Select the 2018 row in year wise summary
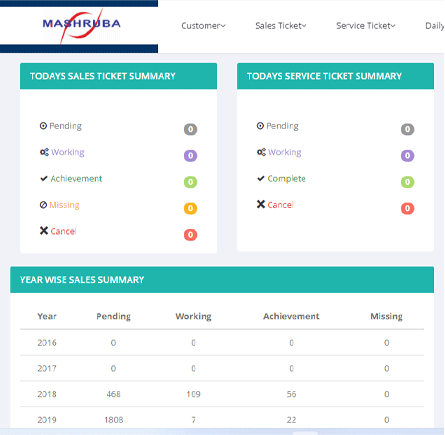This screenshot has width=445, height=435. click(x=222, y=394)
